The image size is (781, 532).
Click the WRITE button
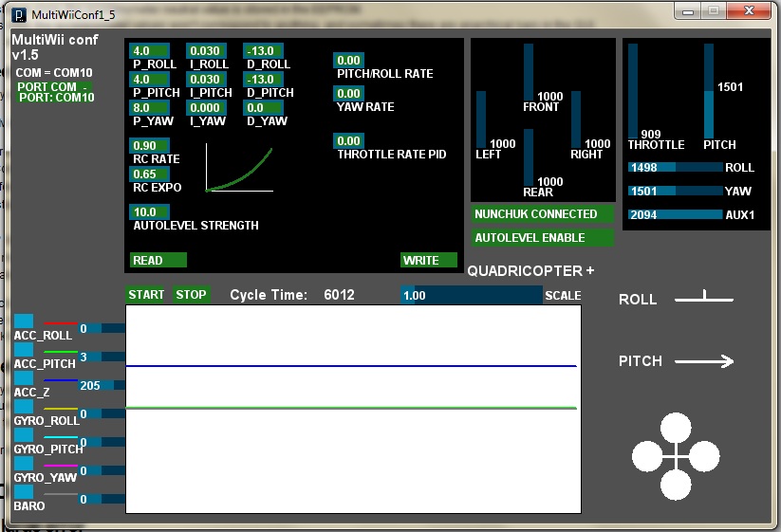click(x=429, y=260)
